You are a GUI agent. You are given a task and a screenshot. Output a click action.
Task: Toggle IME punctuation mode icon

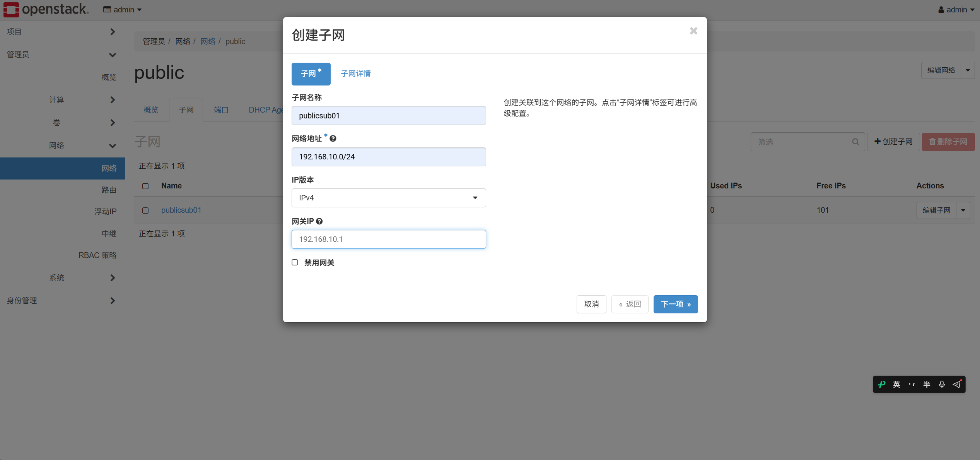click(x=912, y=384)
